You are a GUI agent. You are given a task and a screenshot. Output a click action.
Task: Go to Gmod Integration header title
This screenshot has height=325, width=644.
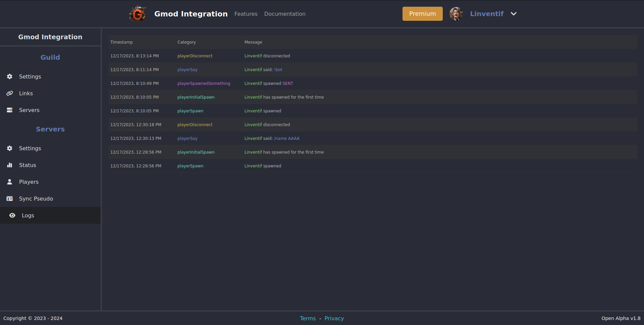click(191, 14)
